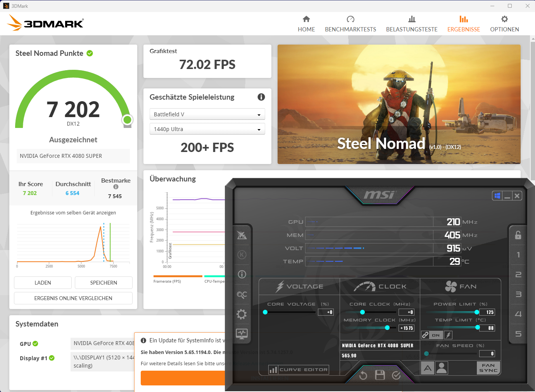Switch to the BELASTUNGSTESTE tab
The height and width of the screenshot is (392, 535).
click(x=412, y=24)
